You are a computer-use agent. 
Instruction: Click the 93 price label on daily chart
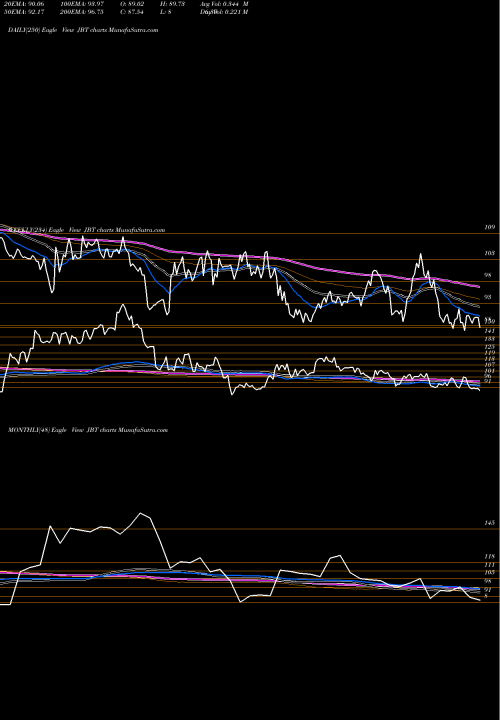(489, 297)
